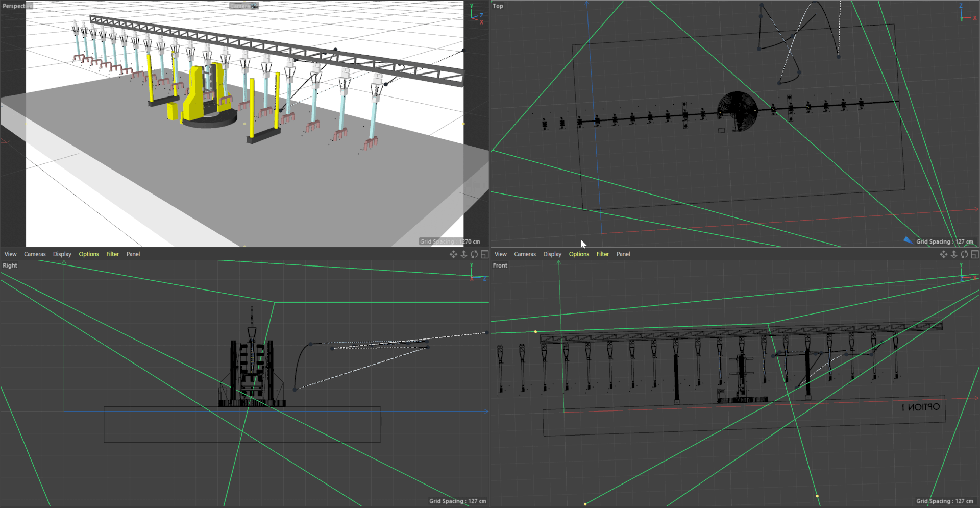
Task: Open Options menu of the Front viewport
Action: 579,254
